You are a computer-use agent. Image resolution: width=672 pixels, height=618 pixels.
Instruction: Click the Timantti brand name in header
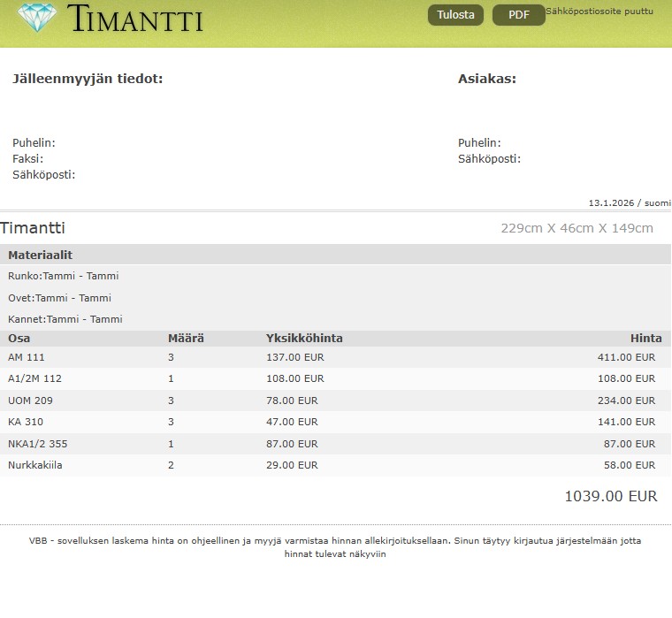(134, 19)
